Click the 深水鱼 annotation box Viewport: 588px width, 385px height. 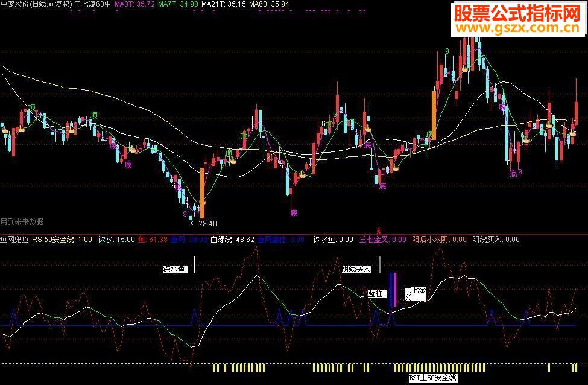(175, 269)
